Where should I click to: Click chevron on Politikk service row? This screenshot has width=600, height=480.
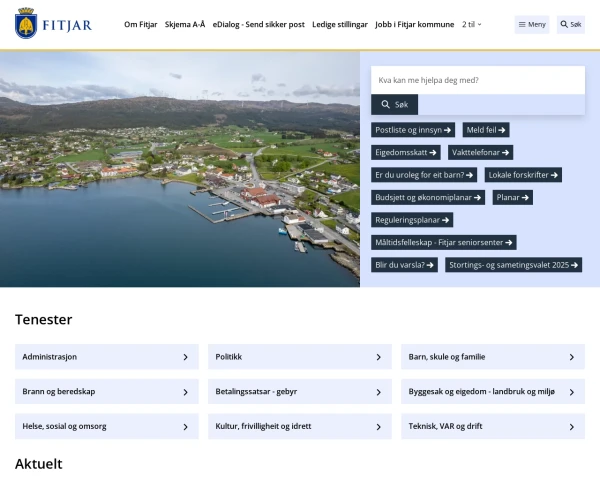click(x=378, y=357)
